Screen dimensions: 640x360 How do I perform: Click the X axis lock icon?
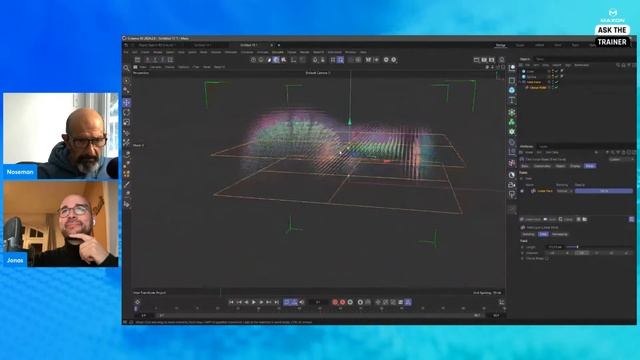pos(147,60)
